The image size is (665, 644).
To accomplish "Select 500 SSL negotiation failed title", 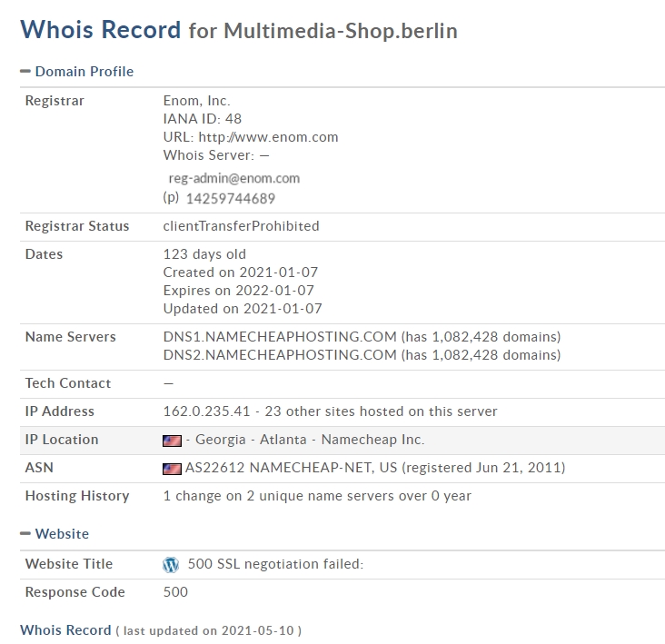I will 275,564.
